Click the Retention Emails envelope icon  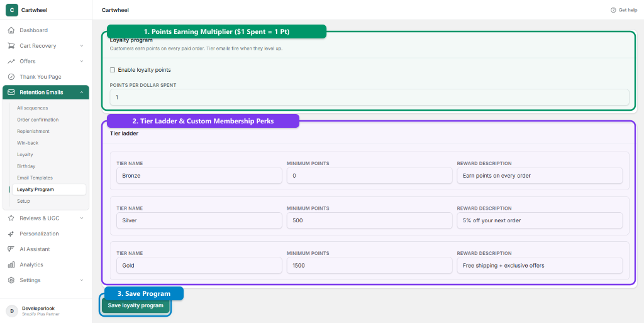tap(11, 93)
